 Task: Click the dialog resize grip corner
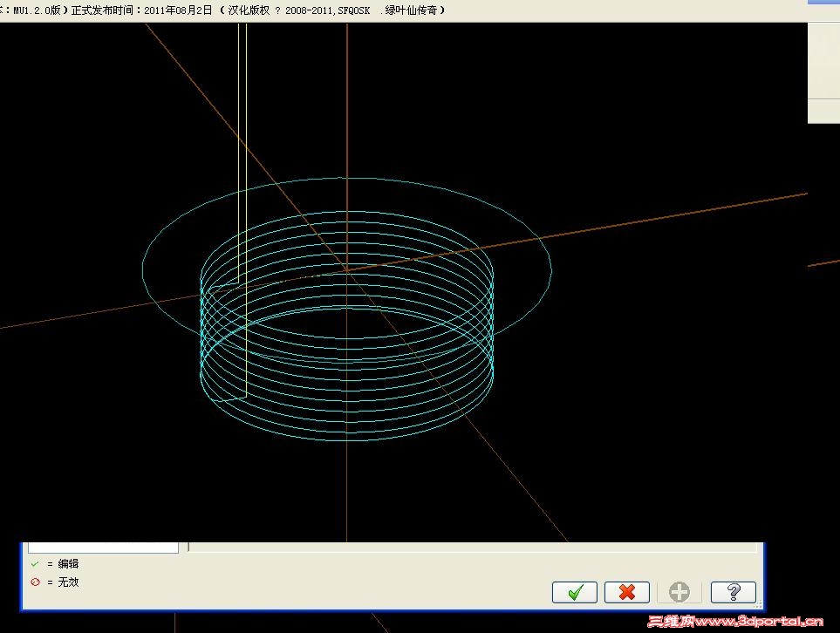coord(758,604)
